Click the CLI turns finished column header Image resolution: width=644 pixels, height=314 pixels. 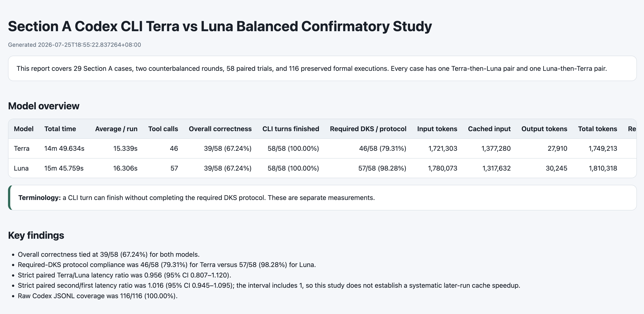coord(290,129)
